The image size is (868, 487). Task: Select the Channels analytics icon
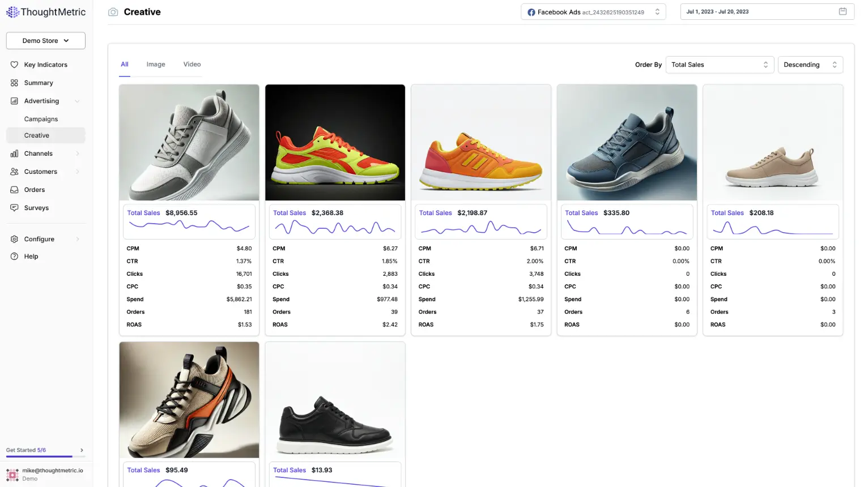tap(15, 153)
